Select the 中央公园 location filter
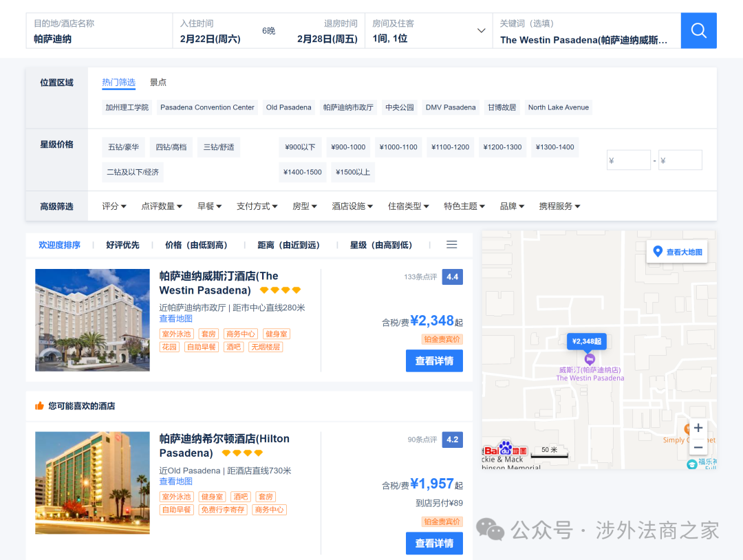Viewport: 743px width, 560px height. click(400, 107)
